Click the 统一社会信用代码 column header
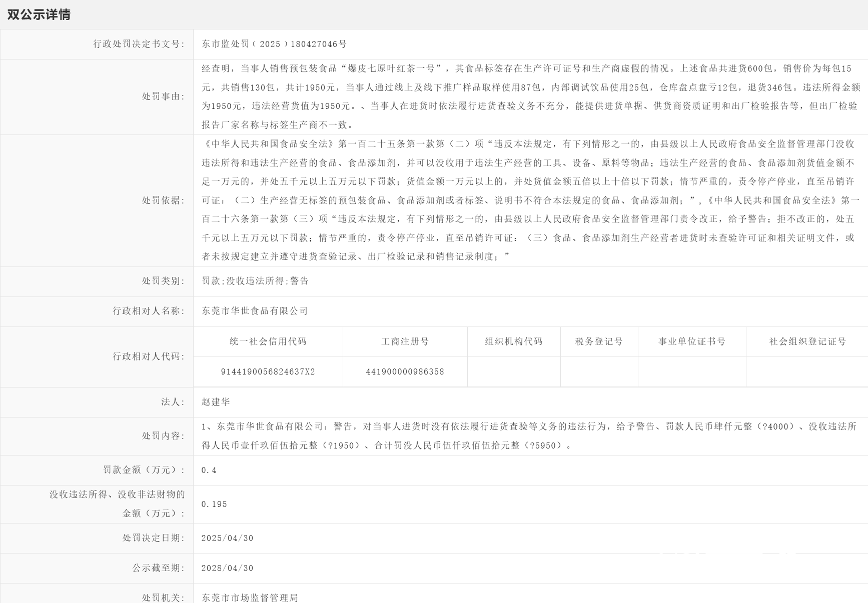The width and height of the screenshot is (868, 603). tap(268, 341)
